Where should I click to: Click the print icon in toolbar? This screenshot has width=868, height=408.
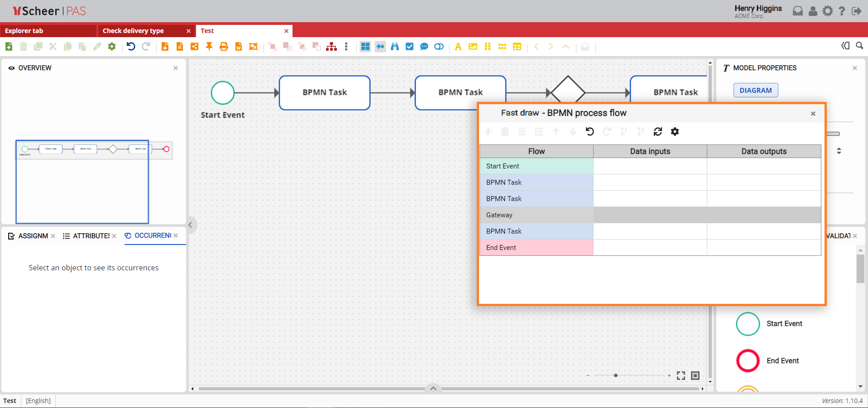click(224, 47)
